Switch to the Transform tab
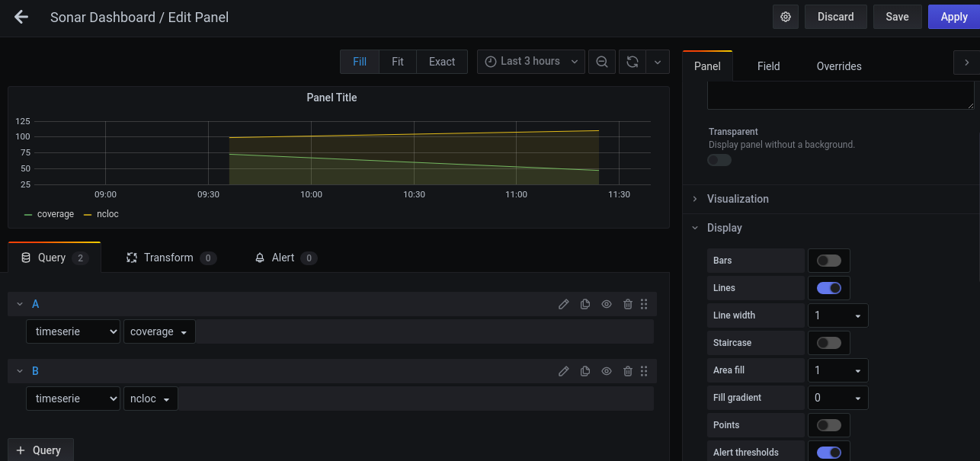The width and height of the screenshot is (980, 461). pyautogui.click(x=170, y=258)
